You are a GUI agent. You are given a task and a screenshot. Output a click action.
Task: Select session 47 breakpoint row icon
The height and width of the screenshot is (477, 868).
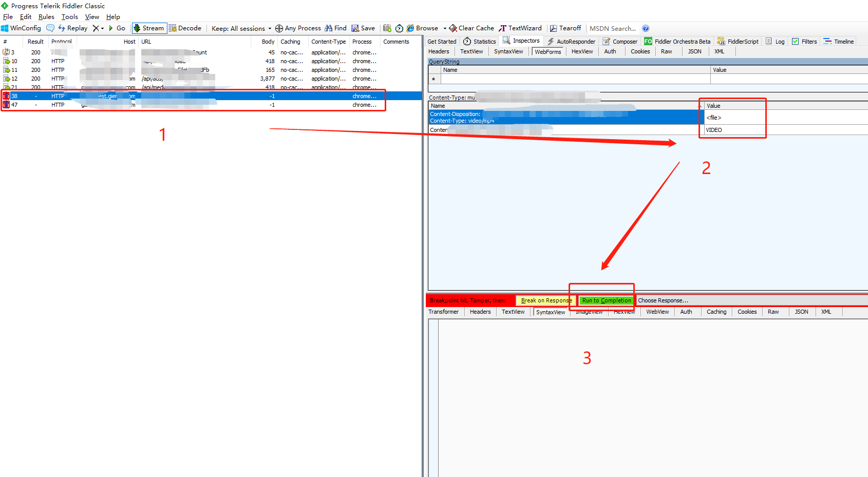(6, 105)
